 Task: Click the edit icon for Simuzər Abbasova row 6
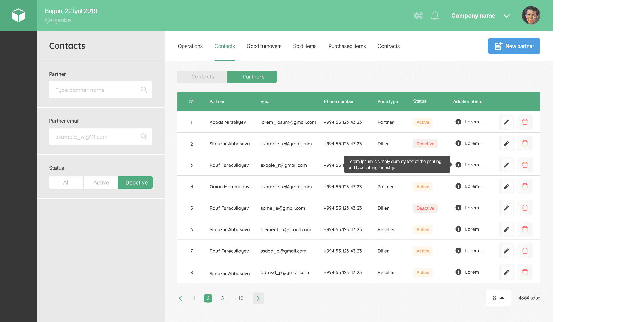click(x=507, y=229)
